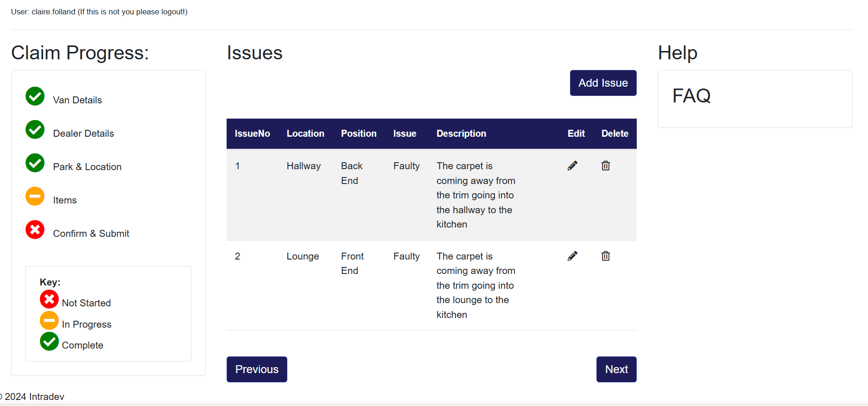Viewport: 868px width, 406px height.
Task: Click the trash delete icon for issue 1
Action: pyautogui.click(x=605, y=166)
